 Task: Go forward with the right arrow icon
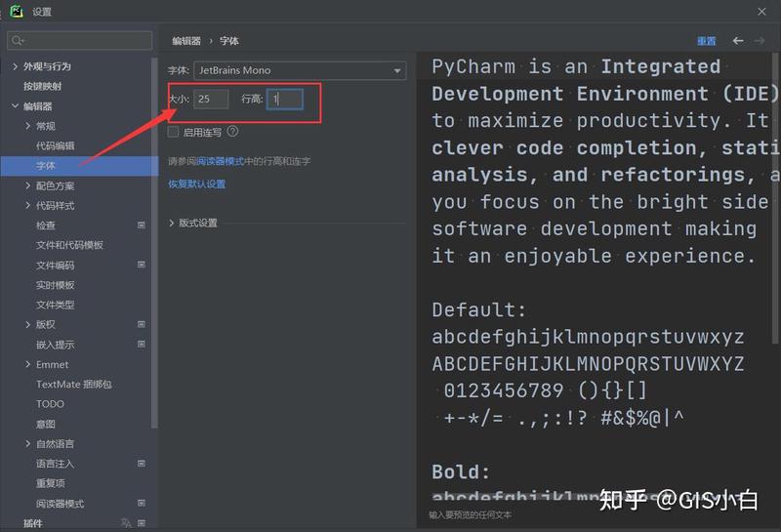(760, 41)
